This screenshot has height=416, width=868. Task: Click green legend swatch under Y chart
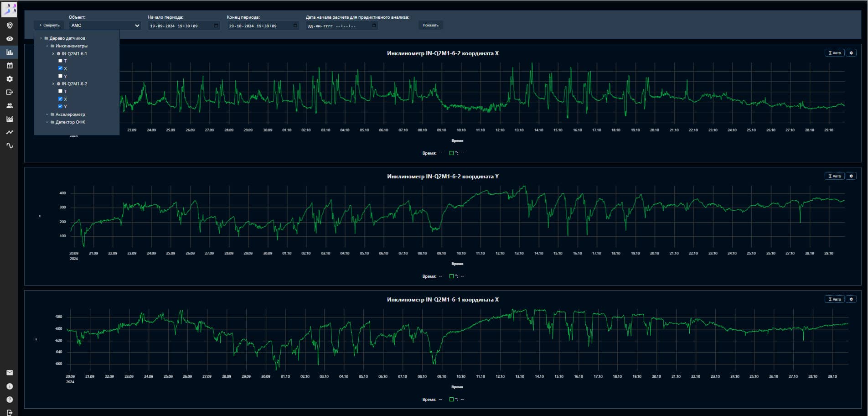coord(451,276)
